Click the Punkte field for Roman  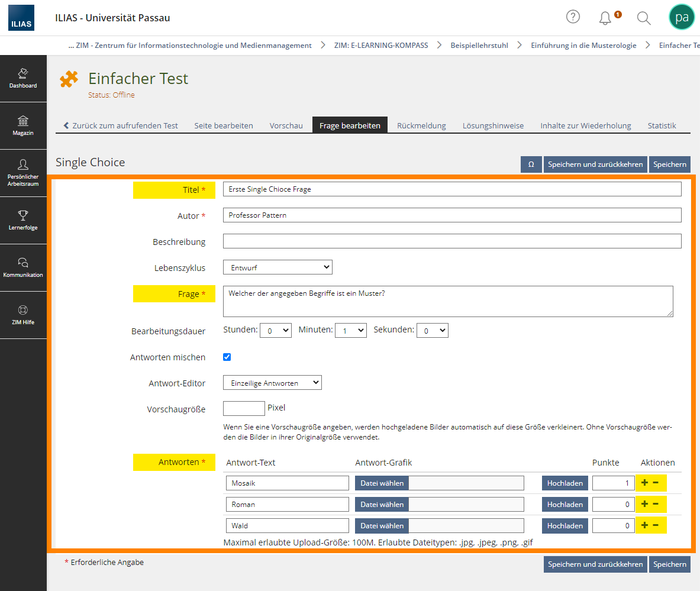pos(614,505)
